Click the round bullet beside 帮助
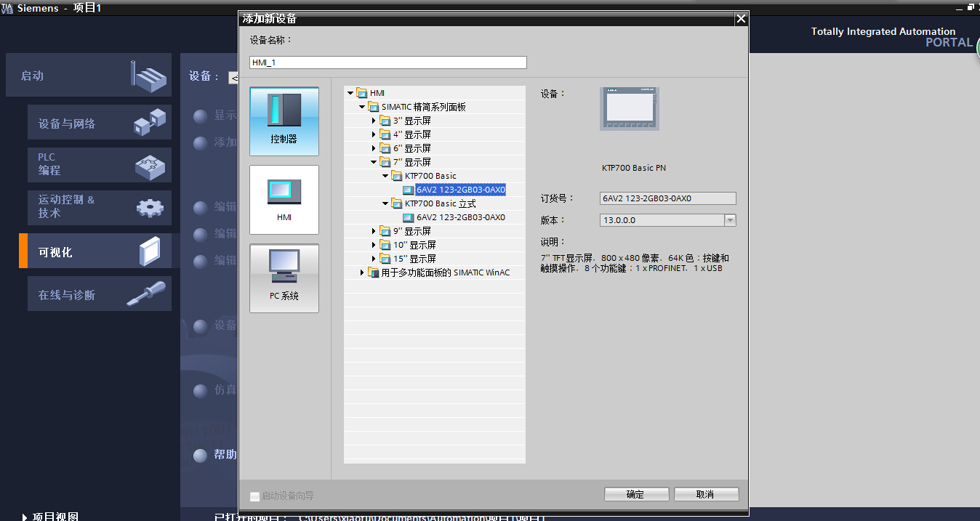Viewport: 980px width, 521px height. click(x=201, y=455)
